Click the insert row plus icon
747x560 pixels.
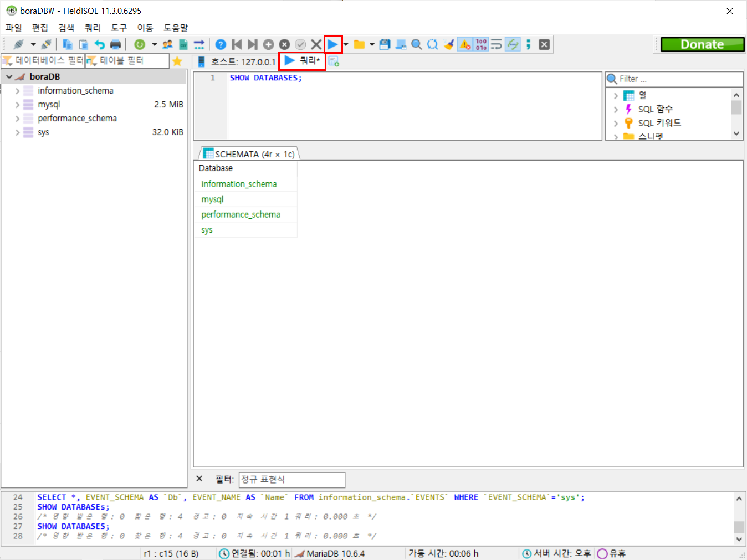pos(268,44)
